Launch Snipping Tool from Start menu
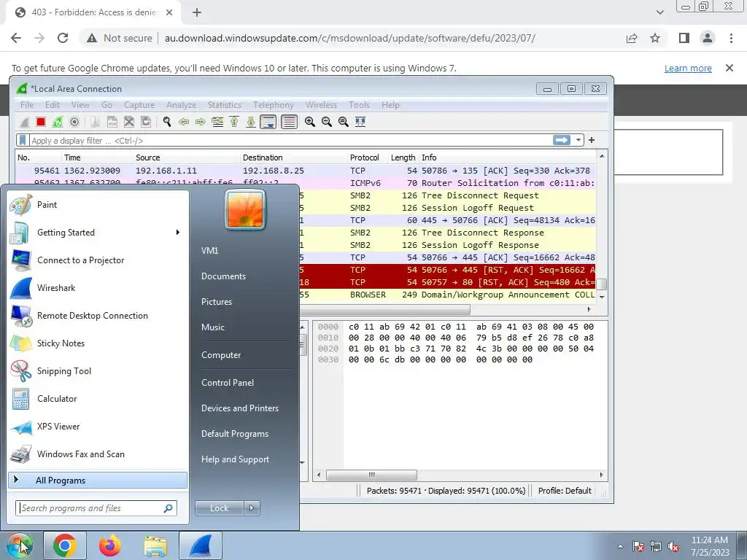747x560 pixels. point(98,371)
